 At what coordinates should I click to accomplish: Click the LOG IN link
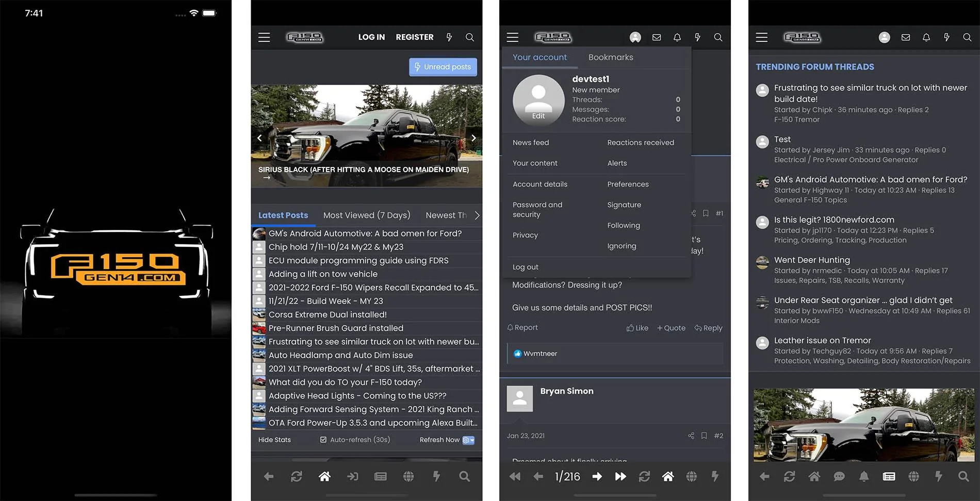[371, 37]
